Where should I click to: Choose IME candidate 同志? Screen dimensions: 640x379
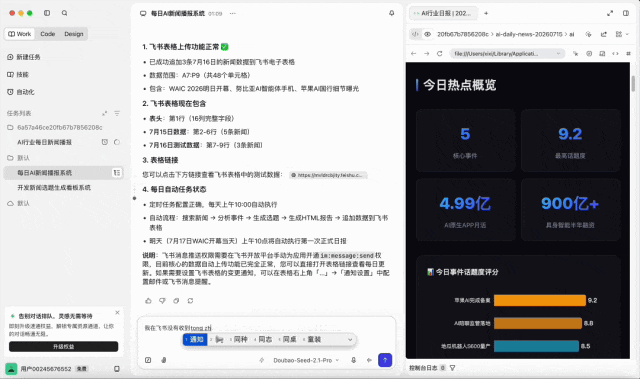[x=264, y=339]
